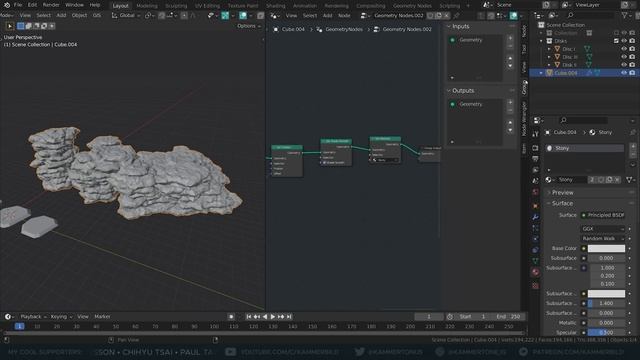Click the Geometry Nodes.002 datablock name field
Screen dimensions: 640x360
pos(399,16)
